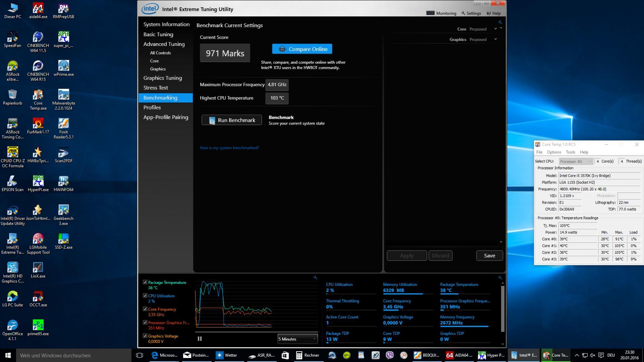Open the Select CPU Processor #0 dropdown
The height and width of the screenshot is (362, 644).
coord(576,161)
